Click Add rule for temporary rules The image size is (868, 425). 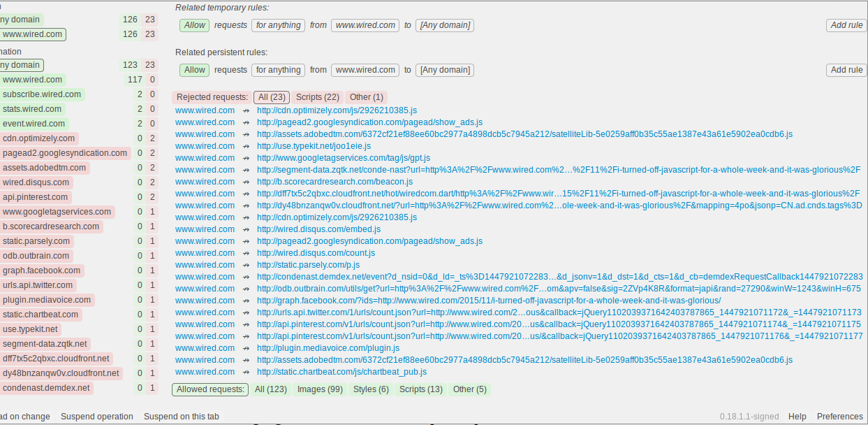coord(846,25)
